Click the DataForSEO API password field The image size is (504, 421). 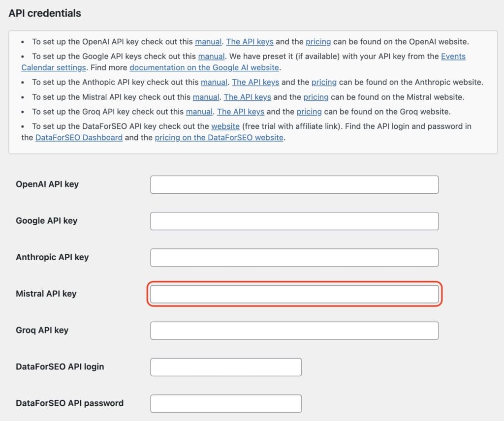[225, 403]
